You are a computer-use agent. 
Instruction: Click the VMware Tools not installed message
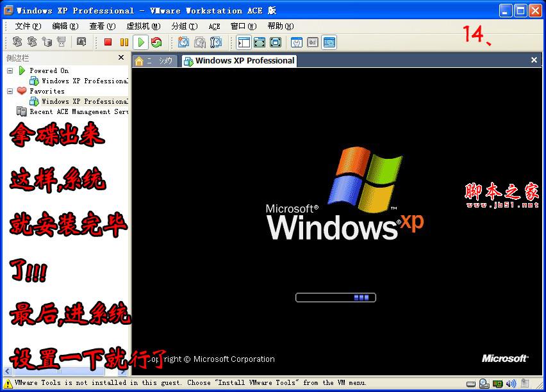pos(190,383)
